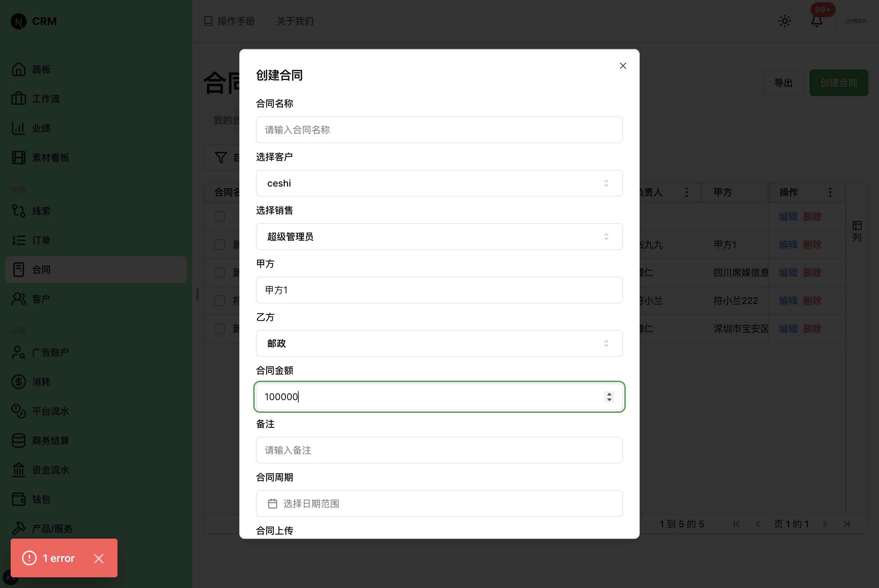Check the first contract row checkbox

click(219, 217)
